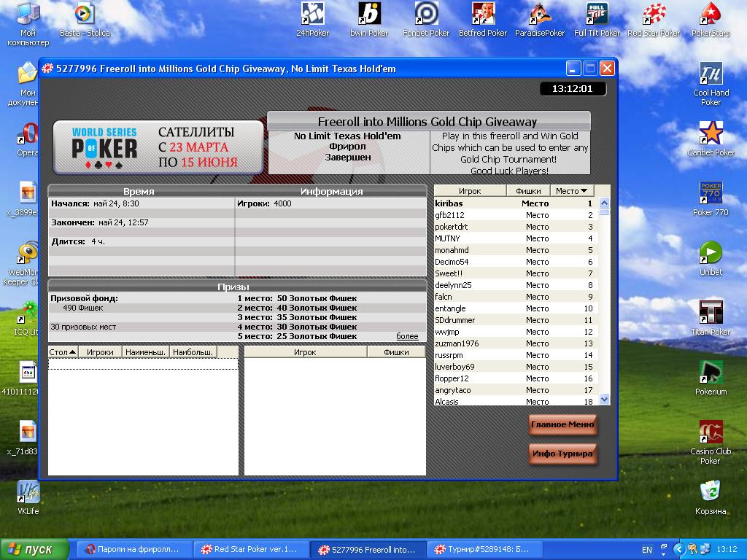Open the Recycle Bin (Корзина)
This screenshot has height=560, width=747.
tap(711, 491)
